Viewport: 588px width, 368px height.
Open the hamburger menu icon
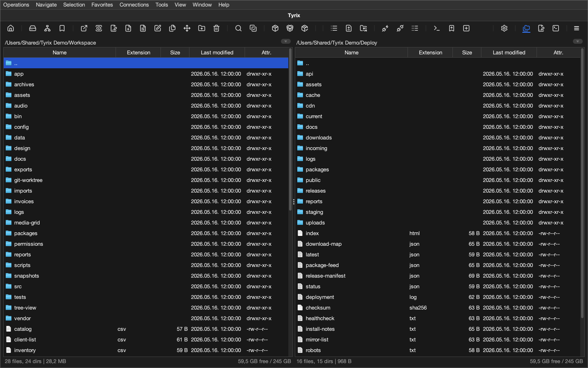point(577,28)
